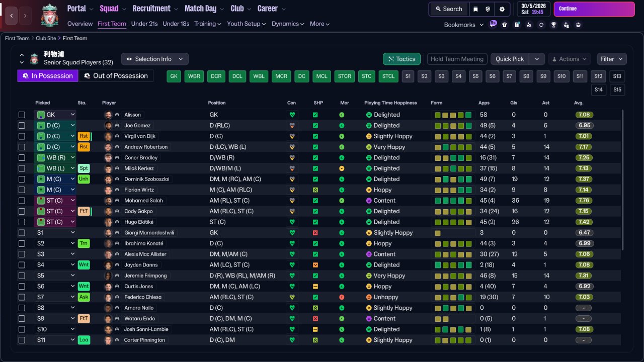
Task: Tick the checkbox for Federico Chiesa's row
Action: tap(22, 297)
